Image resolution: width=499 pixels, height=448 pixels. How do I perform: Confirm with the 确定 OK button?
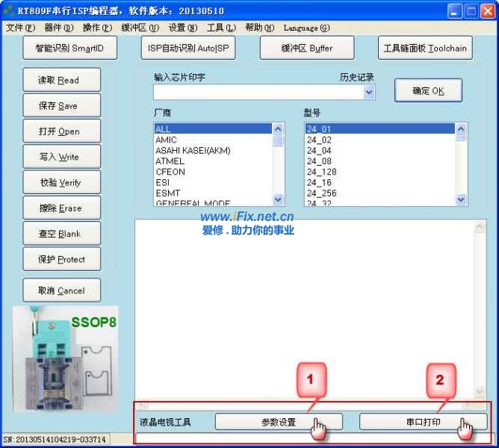coord(428,90)
